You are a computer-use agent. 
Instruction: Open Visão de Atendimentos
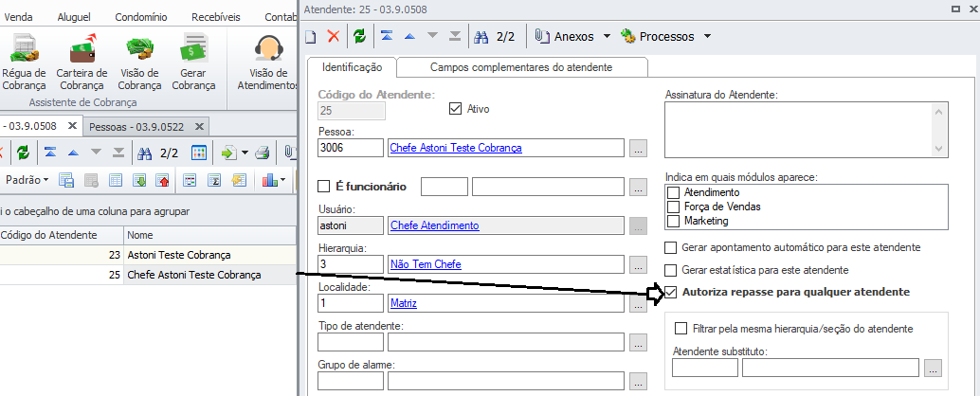coord(269,63)
